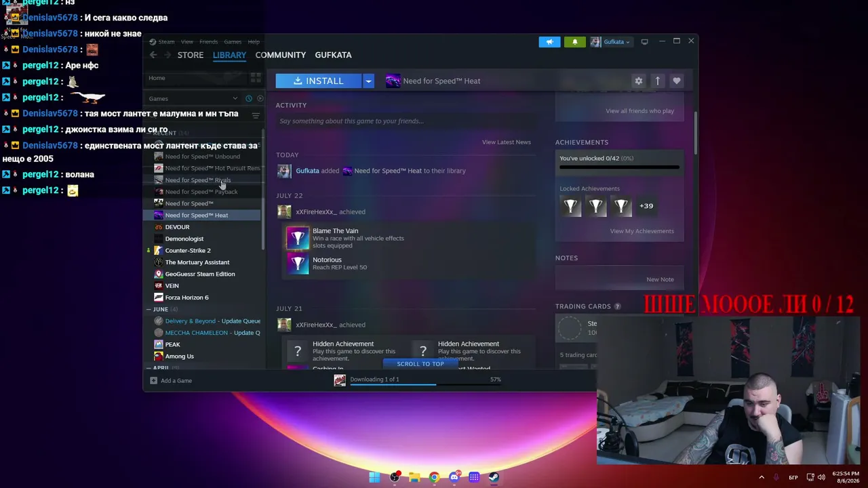The height and width of the screenshot is (488, 868).
Task: Open the Gufkata account dropdown
Action: [x=610, y=41]
